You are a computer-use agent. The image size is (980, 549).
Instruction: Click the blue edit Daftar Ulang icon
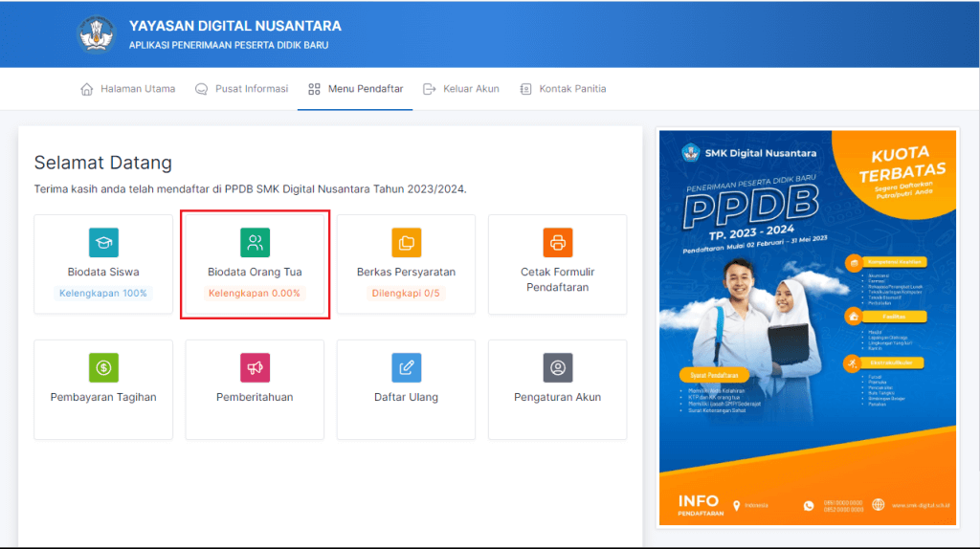pyautogui.click(x=406, y=367)
